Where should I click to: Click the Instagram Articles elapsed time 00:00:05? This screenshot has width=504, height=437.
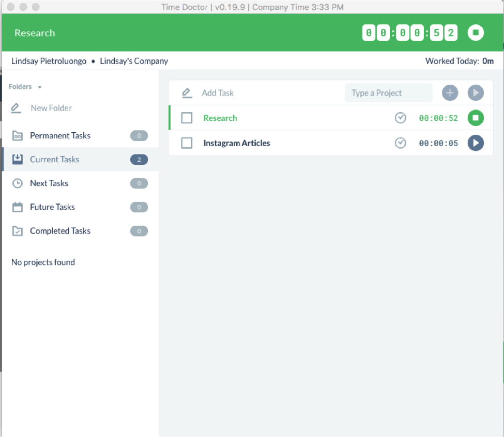438,143
